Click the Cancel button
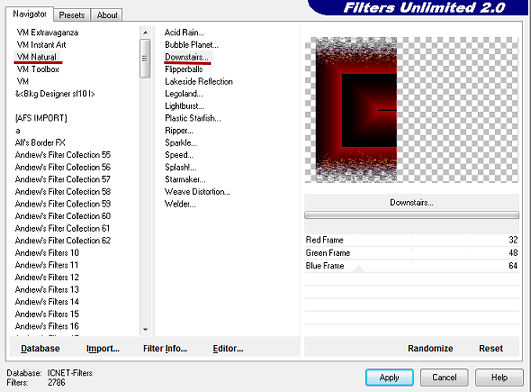Image resolution: width=531 pixels, height=392 pixels. tap(444, 377)
